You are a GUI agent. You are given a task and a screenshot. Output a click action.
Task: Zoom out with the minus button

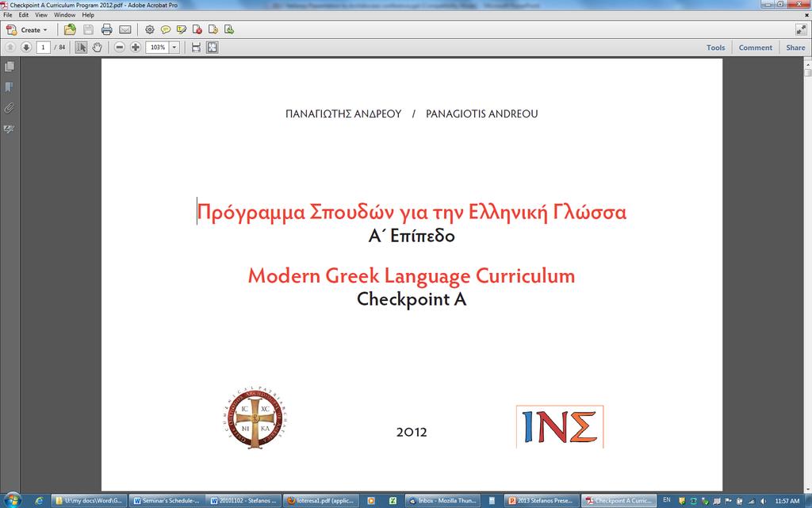[119, 47]
